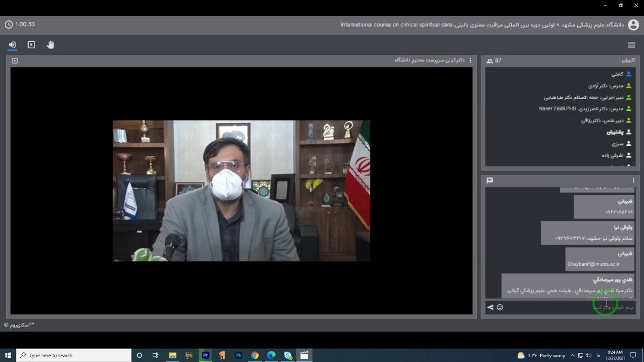Mute the speaker audio icon
Viewport: 644px width, 362px height.
(13, 45)
